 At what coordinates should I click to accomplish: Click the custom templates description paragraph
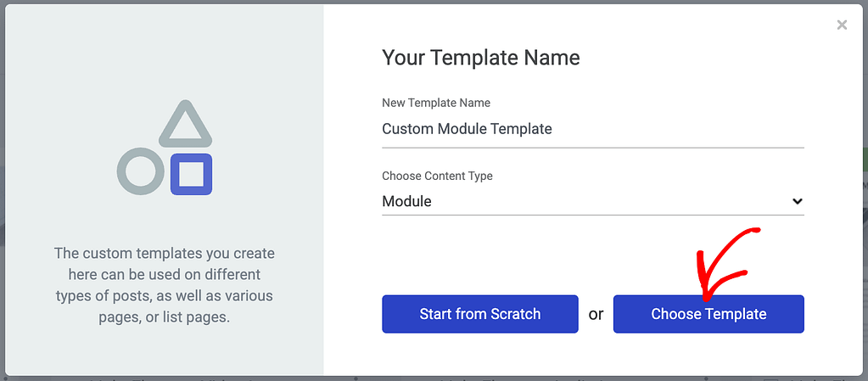tap(165, 285)
